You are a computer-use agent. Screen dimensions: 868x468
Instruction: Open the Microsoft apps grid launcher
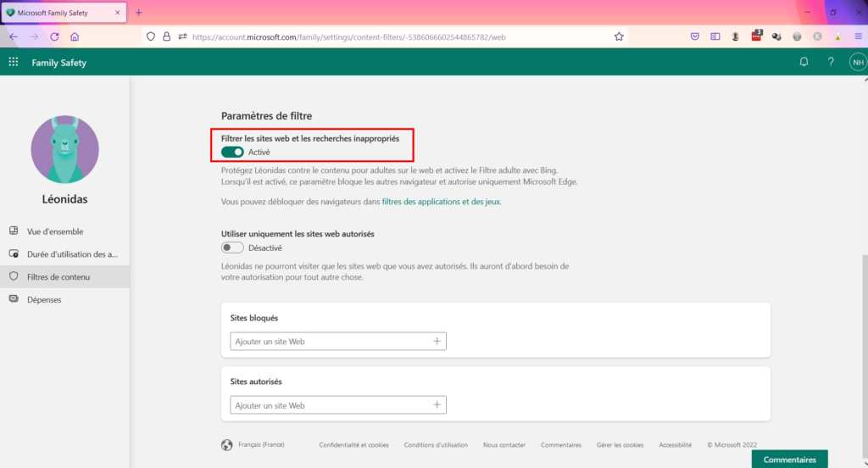(x=14, y=62)
